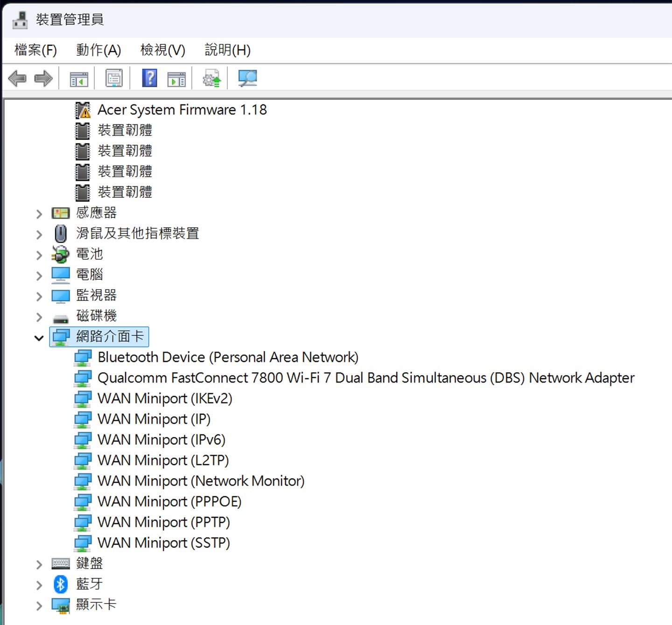Click the adapter icon beside WAN Miniport (SSTP)
The image size is (672, 625).
click(83, 543)
